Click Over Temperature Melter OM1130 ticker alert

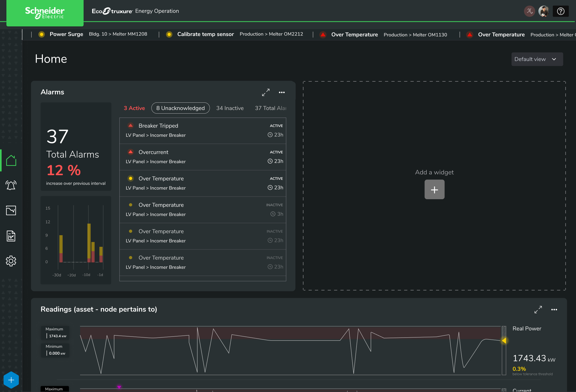(x=383, y=35)
